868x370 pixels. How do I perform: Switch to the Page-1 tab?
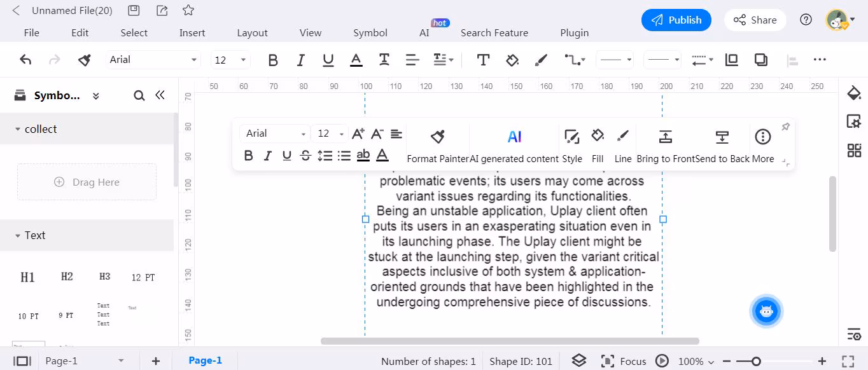point(205,360)
